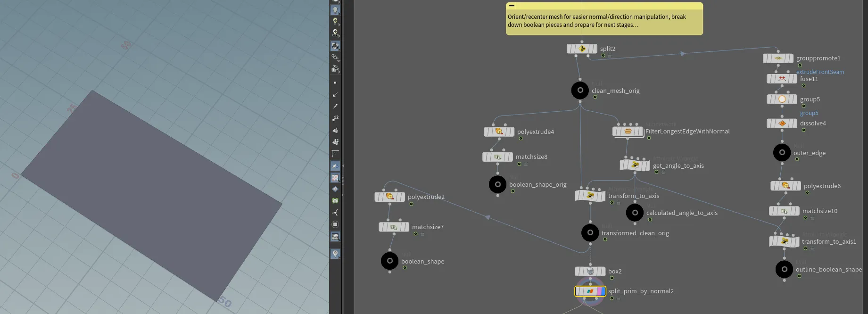
Task: Select the box2 node cube icon
Action: click(x=590, y=271)
